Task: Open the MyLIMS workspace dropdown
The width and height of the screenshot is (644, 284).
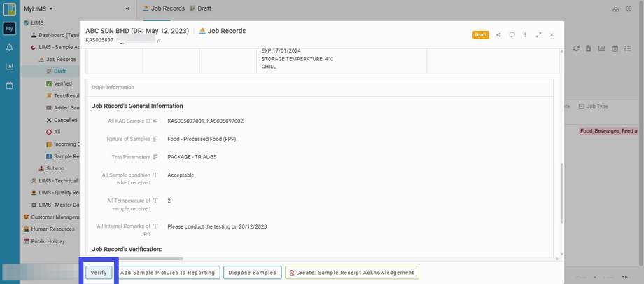Action: pos(38,8)
